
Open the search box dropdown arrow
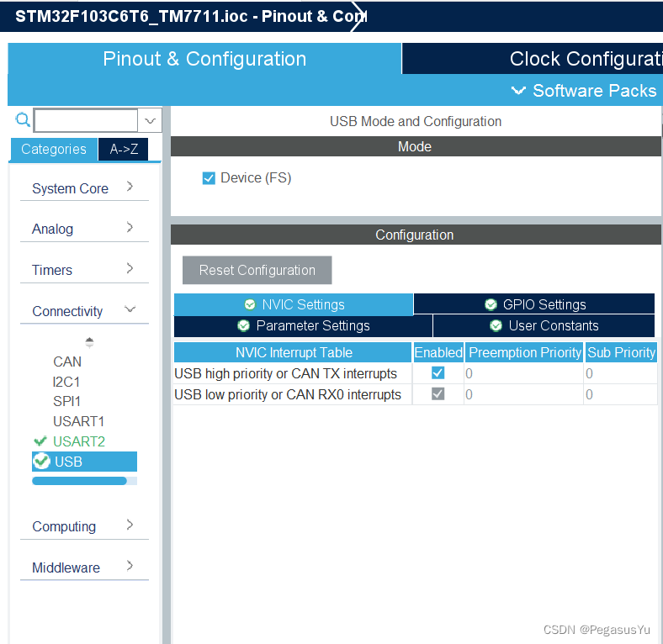click(150, 120)
